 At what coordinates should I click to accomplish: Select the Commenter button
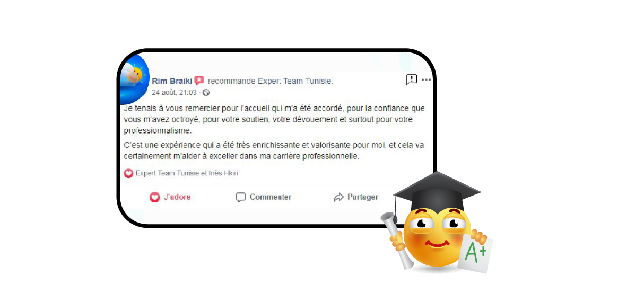[x=264, y=197]
